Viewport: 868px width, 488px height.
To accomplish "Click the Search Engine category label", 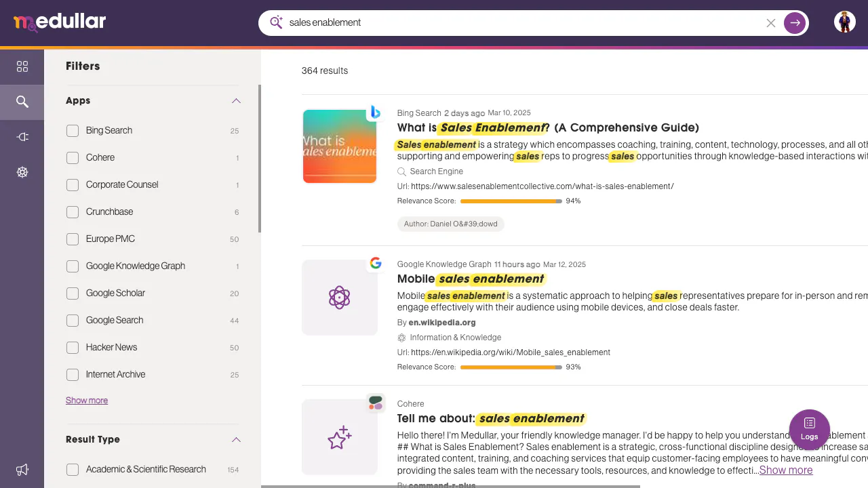I will (x=437, y=171).
